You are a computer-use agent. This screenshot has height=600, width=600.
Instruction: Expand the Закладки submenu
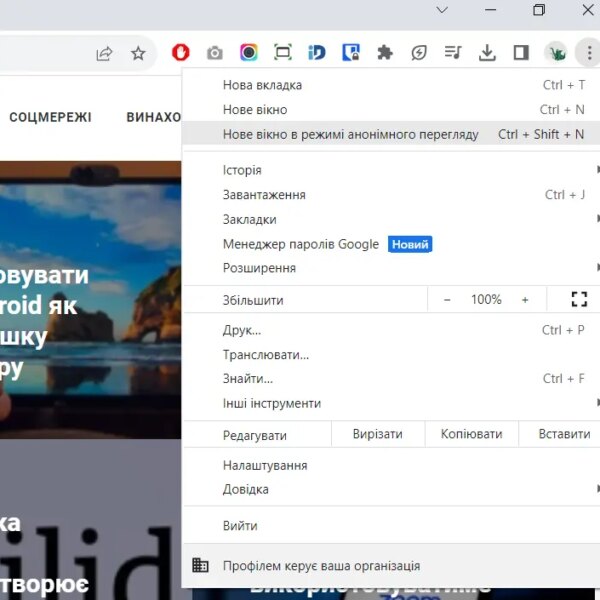(x=391, y=219)
